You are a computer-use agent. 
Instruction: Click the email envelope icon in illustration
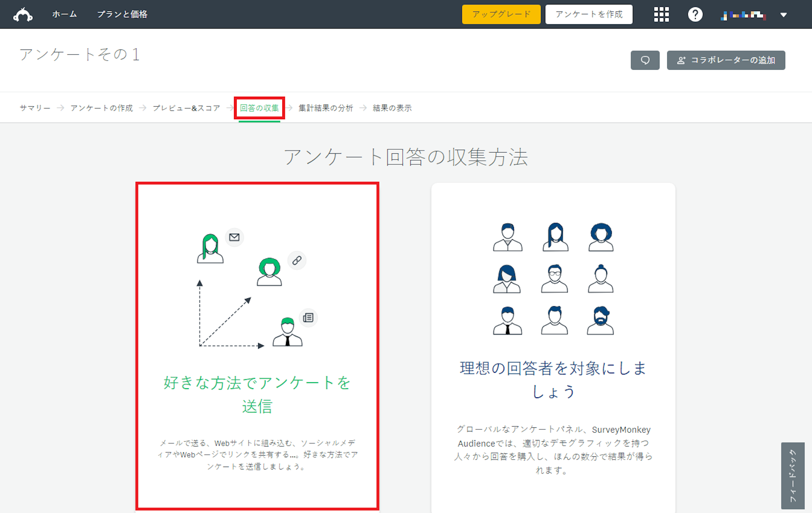click(234, 237)
